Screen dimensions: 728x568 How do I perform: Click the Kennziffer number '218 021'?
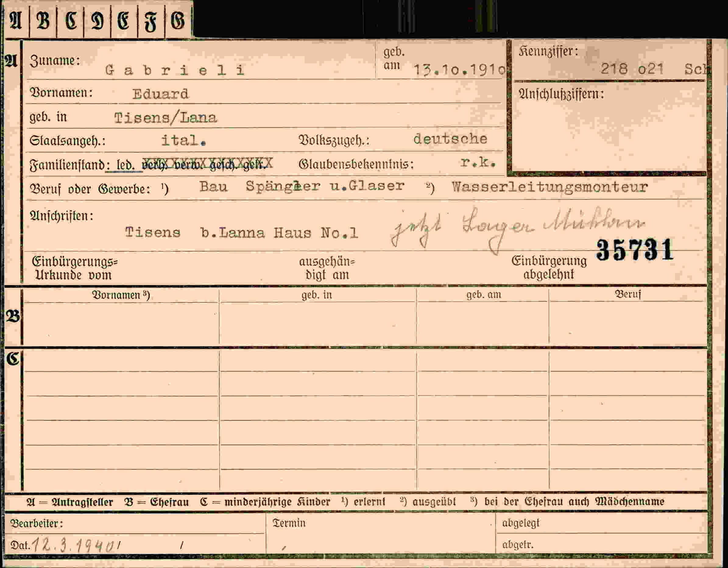click(x=632, y=69)
